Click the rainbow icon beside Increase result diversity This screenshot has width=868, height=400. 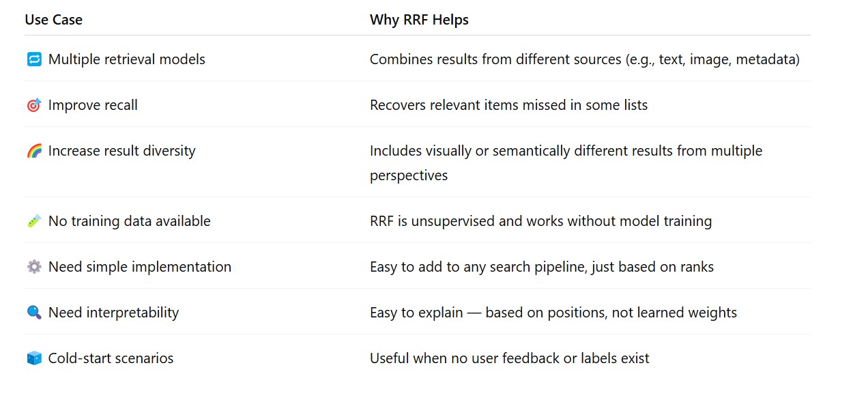coord(34,151)
